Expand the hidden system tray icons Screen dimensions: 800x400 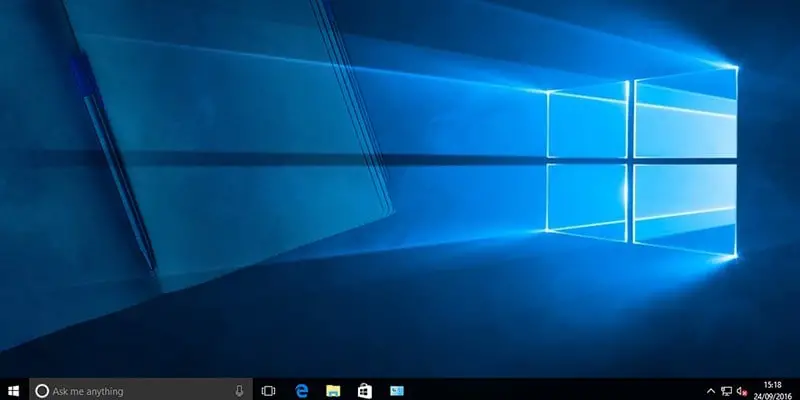pos(711,391)
